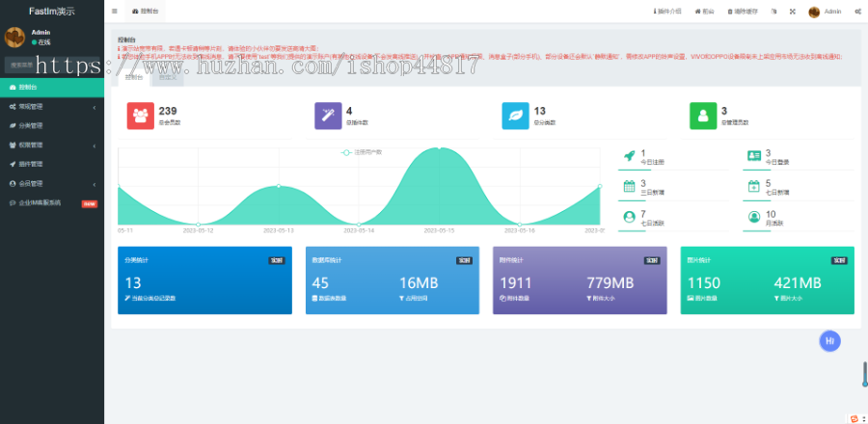
Task: Click the 2023-05-12 chart axis label
Action: pos(198,230)
